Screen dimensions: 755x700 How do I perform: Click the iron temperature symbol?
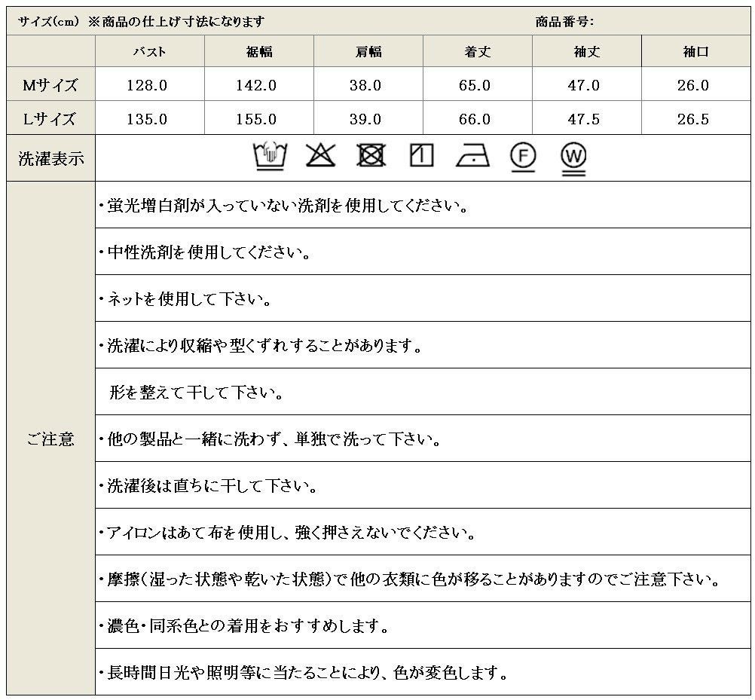(x=472, y=156)
